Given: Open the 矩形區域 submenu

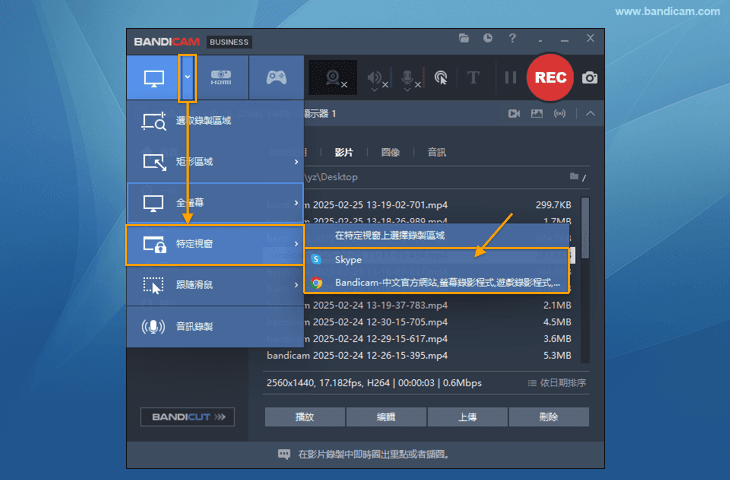Looking at the screenshot, I should click(x=215, y=162).
